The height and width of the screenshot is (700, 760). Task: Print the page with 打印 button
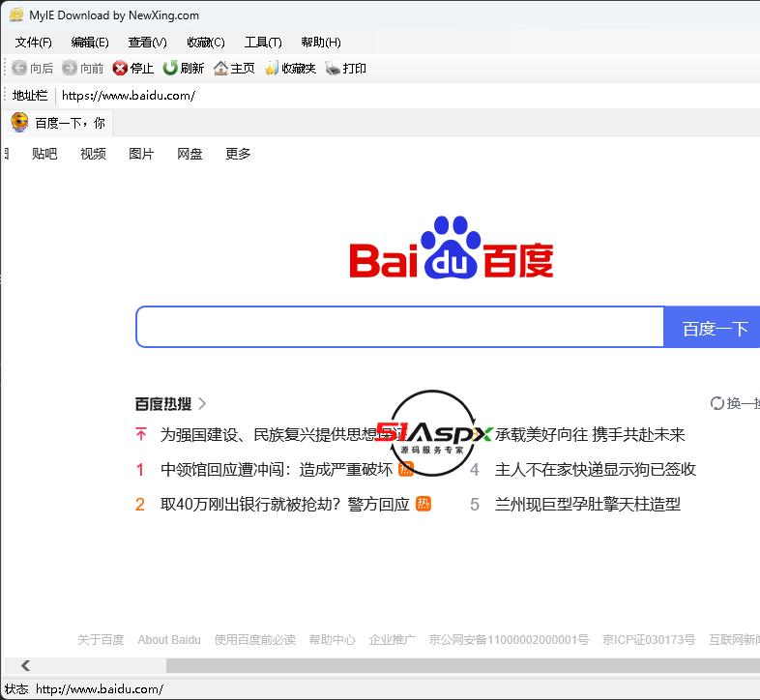click(x=345, y=68)
